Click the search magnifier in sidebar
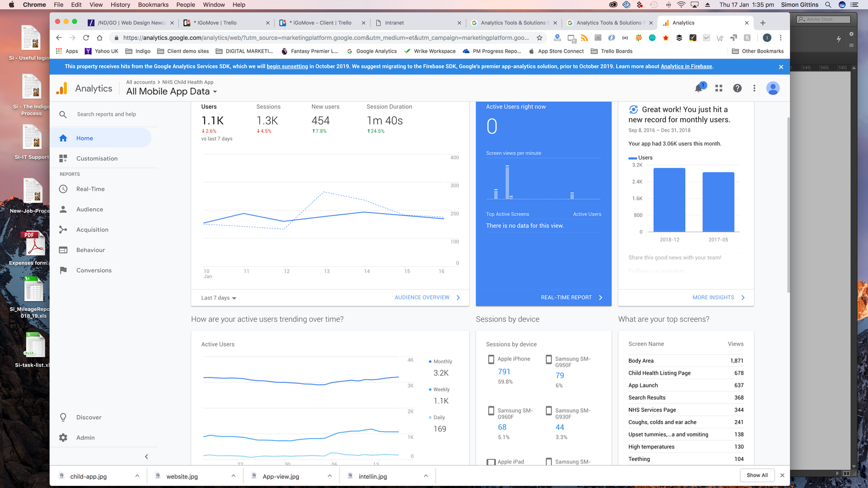This screenshot has height=488, width=868. click(63, 114)
